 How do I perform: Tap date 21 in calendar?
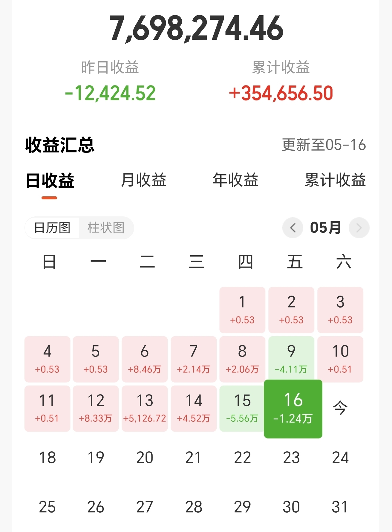(193, 458)
